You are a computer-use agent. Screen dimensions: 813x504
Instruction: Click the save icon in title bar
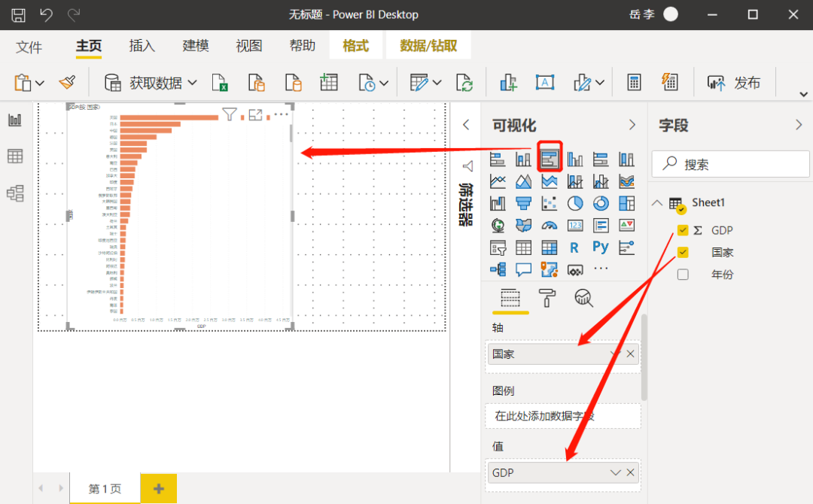click(x=18, y=14)
